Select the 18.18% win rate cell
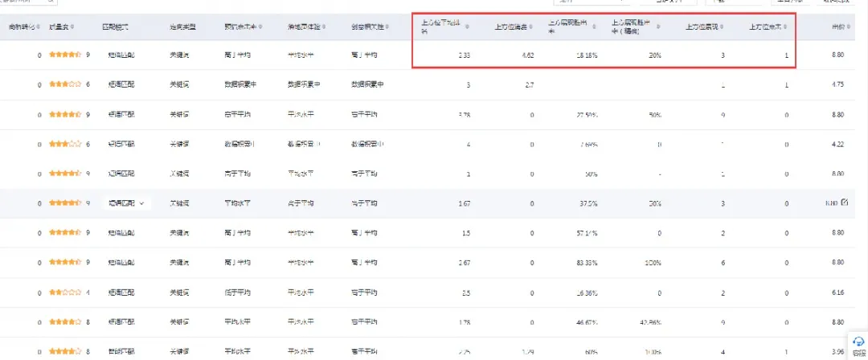Screen dimensions: 868x360 click(587, 55)
